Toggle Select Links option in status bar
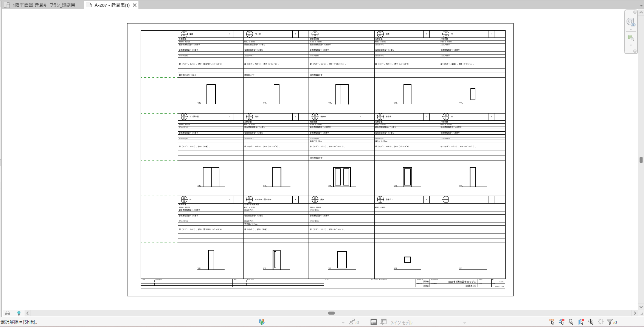 coord(552,322)
